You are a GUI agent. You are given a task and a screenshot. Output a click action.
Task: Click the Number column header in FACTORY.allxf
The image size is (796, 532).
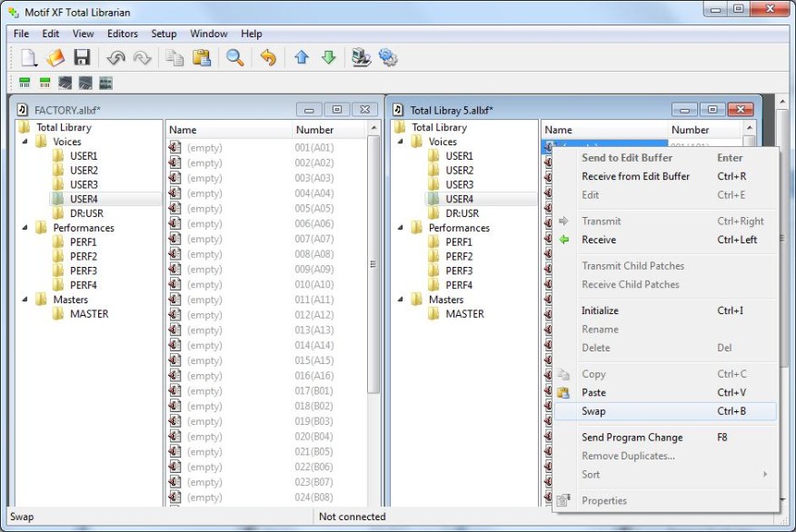(329, 130)
